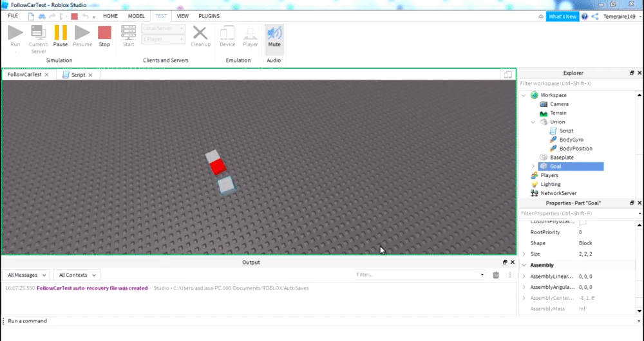Screen dimensions: 644x341
Task: Open the FILE menu
Action: point(13,16)
